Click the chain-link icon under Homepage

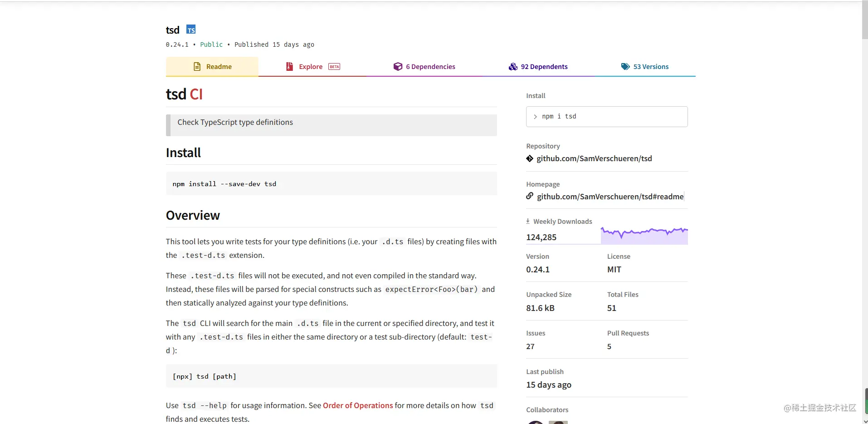pos(530,196)
